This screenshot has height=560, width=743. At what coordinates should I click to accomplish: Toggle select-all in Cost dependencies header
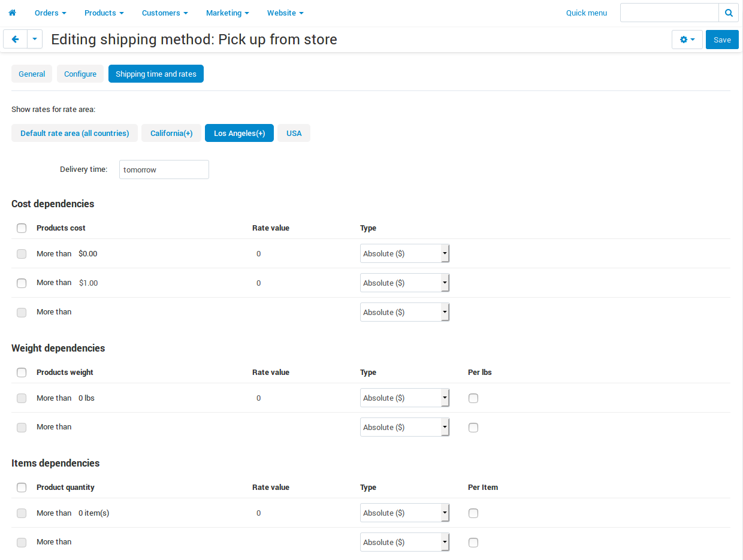22,228
